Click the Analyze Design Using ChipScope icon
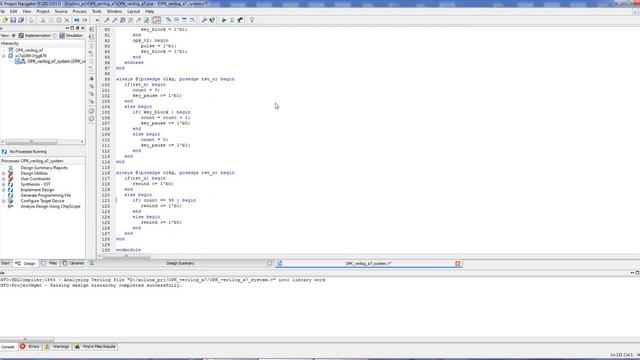Viewport: 640px width, 360px height. (11, 207)
